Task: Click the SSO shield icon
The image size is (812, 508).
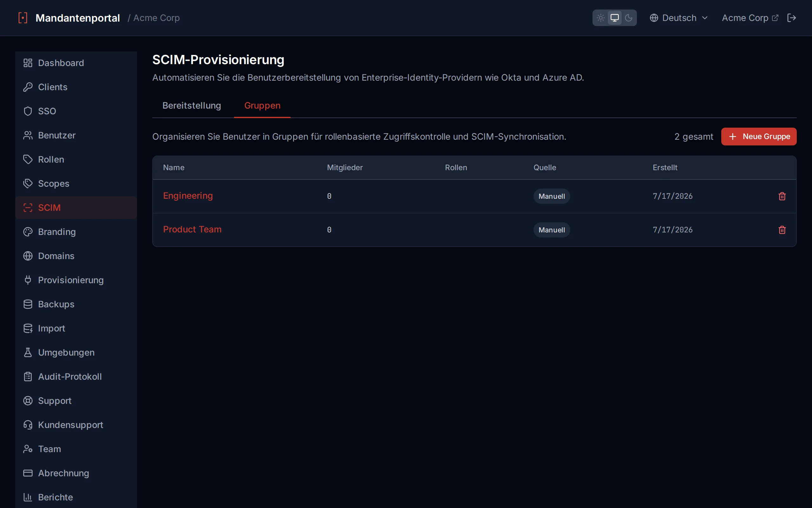Action: coord(28,111)
